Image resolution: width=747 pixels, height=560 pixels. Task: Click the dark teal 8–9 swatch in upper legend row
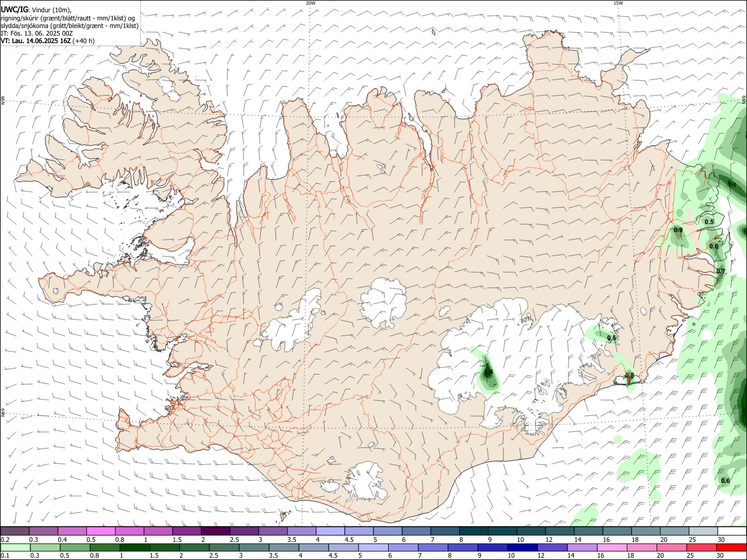coord(473,531)
